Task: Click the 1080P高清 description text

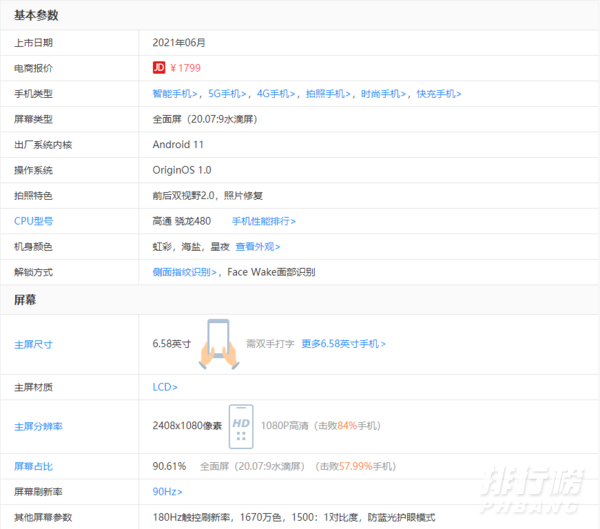Action: [285, 426]
